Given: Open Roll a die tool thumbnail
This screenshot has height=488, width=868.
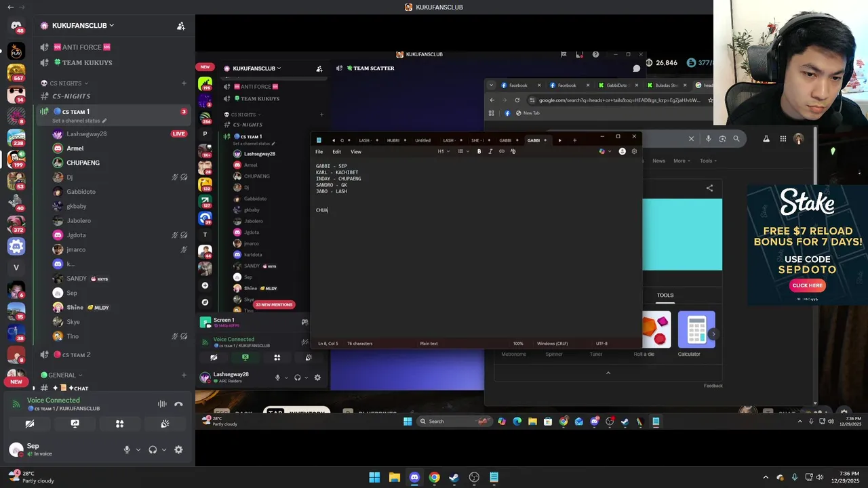Looking at the screenshot, I should click(652, 329).
